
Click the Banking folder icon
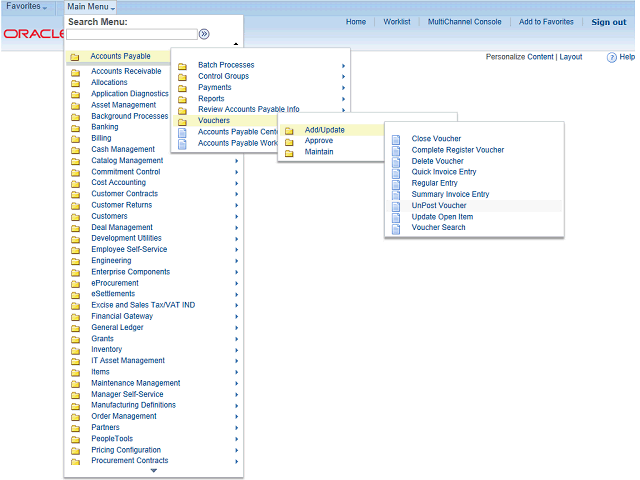pos(75,128)
